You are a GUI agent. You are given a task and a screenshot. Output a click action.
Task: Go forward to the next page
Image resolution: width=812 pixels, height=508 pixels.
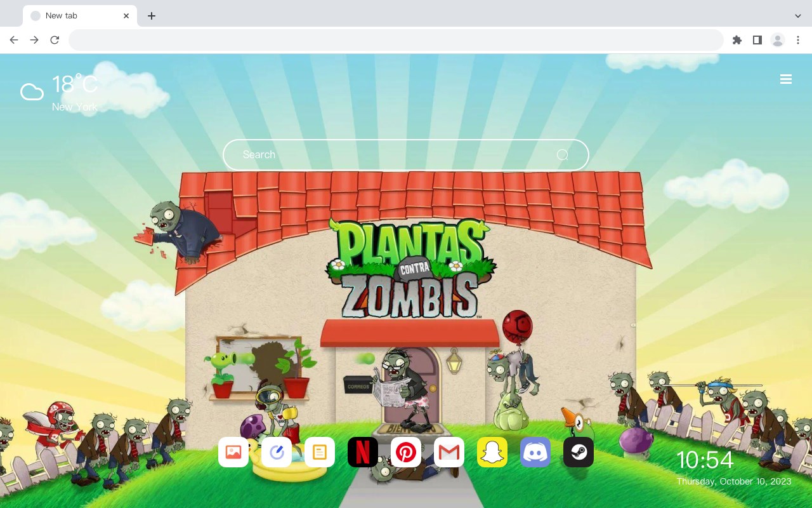[x=34, y=40]
